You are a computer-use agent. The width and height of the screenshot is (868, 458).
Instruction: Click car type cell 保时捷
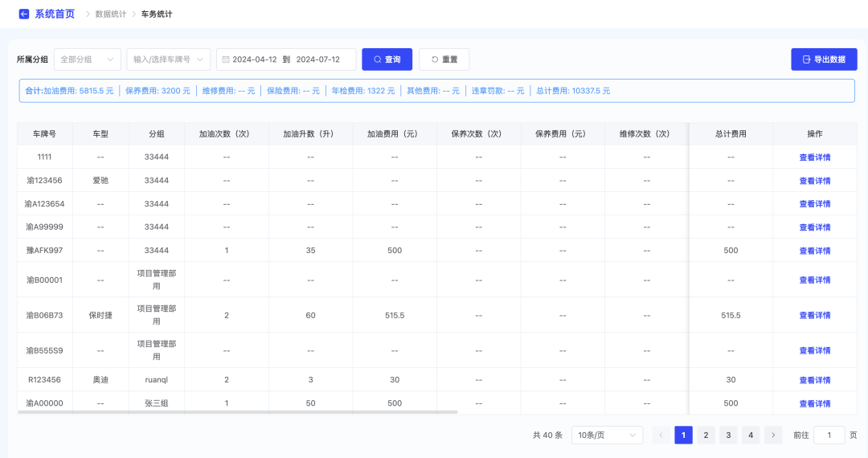(x=100, y=315)
